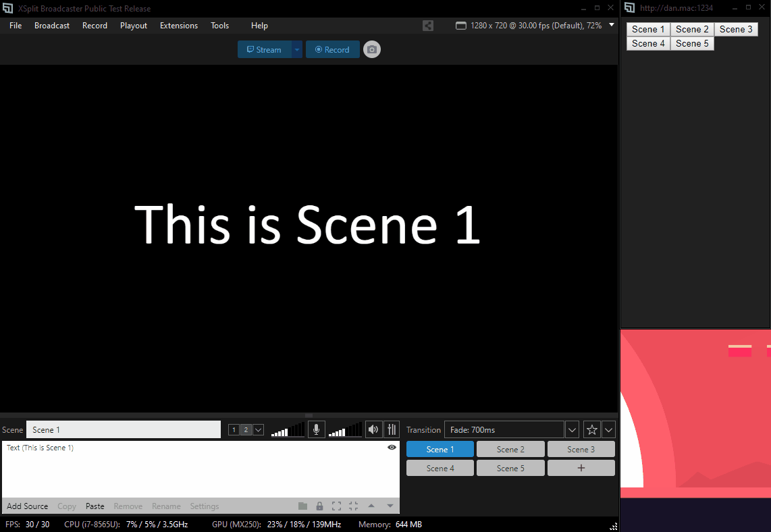
Task: Click Paste in sources toolbar
Action: click(x=95, y=506)
